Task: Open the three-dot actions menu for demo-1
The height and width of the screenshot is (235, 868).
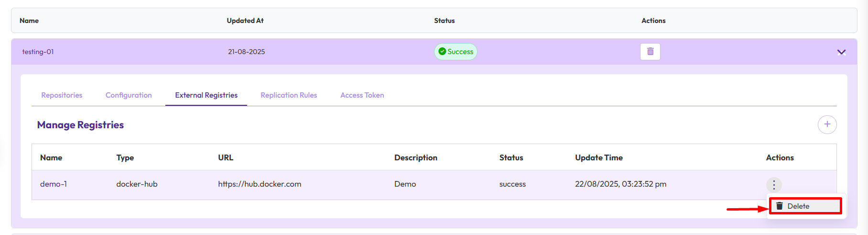Action: (774, 185)
